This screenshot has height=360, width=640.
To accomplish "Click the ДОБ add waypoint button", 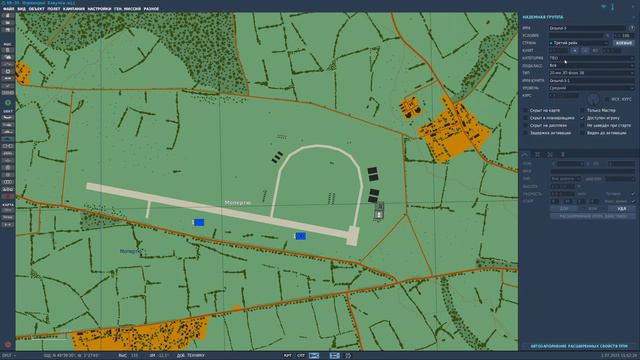I will [564, 209].
